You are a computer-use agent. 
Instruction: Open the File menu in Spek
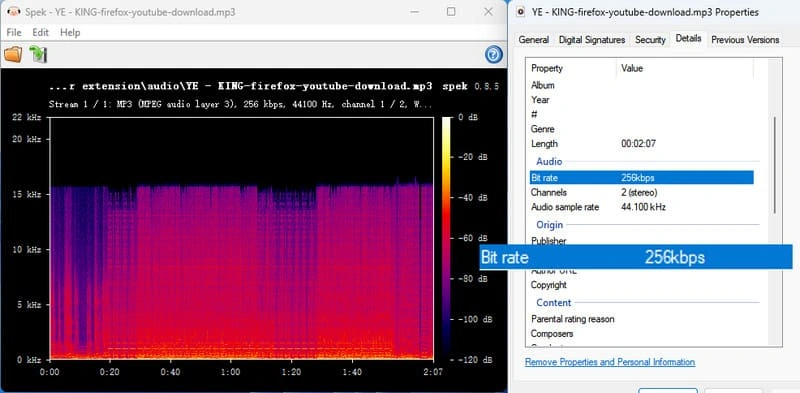point(14,32)
